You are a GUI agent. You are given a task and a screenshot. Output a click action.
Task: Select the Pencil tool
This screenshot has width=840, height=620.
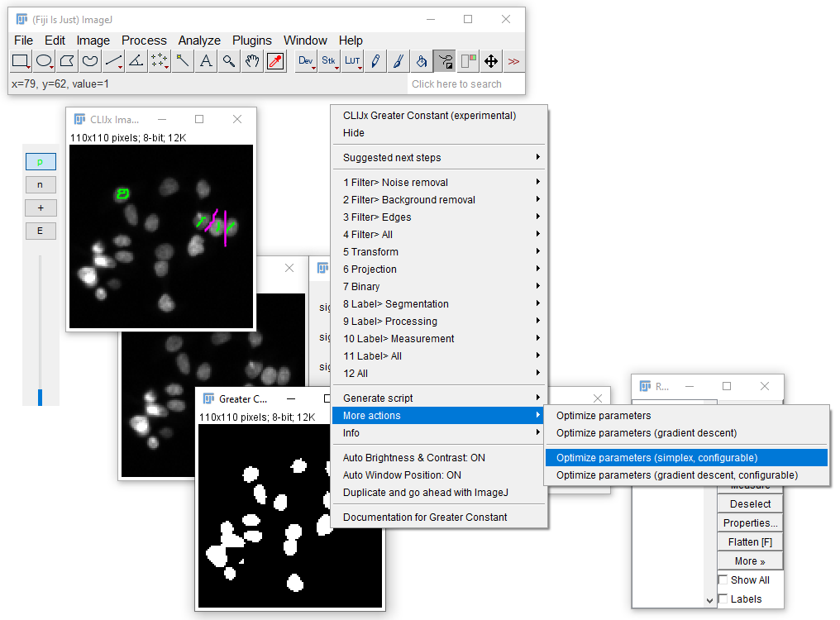click(375, 61)
